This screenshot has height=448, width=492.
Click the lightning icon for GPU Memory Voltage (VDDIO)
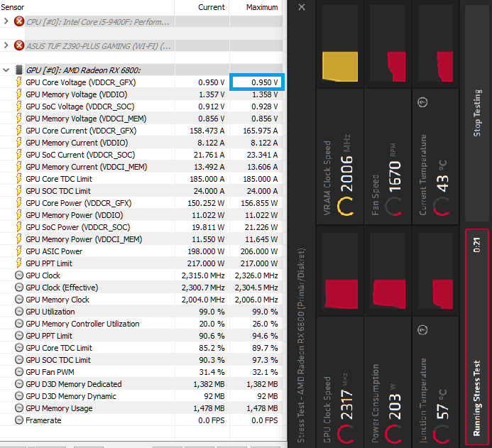19,94
